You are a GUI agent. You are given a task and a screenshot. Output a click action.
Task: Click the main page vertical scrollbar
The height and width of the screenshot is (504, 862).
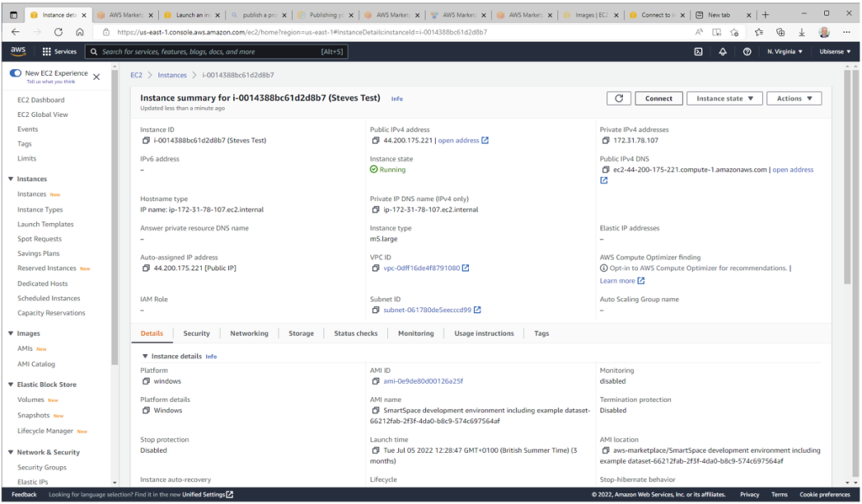pos(847,176)
